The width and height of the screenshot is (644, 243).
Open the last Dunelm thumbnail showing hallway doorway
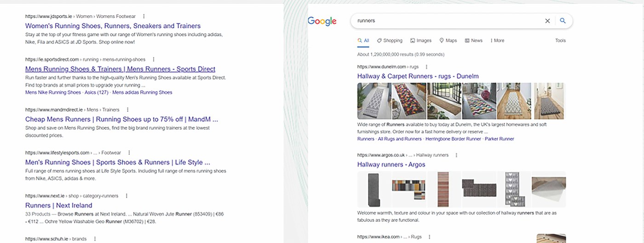pos(549,101)
